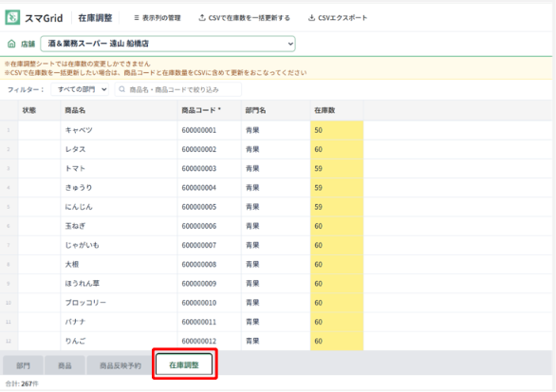
Task: Click the home icon beside 店舗
Action: point(11,44)
